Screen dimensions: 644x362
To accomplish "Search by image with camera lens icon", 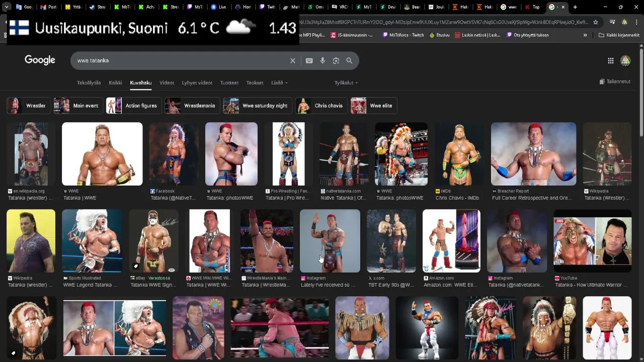I will click(x=336, y=60).
